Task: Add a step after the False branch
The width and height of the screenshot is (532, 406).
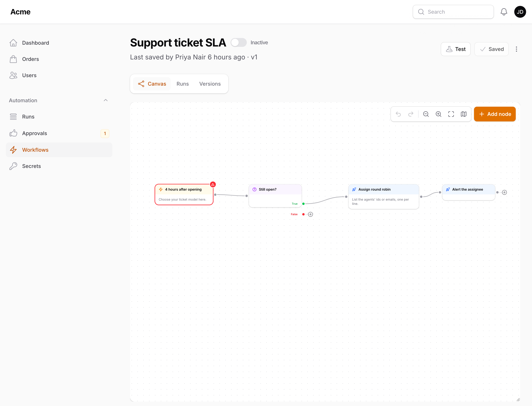Action: coord(310,214)
